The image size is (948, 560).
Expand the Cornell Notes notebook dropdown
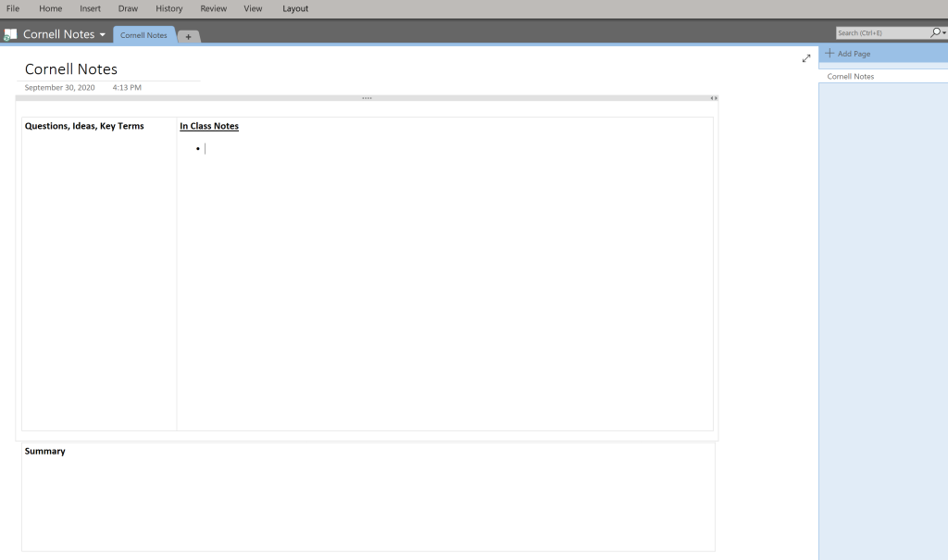click(102, 34)
